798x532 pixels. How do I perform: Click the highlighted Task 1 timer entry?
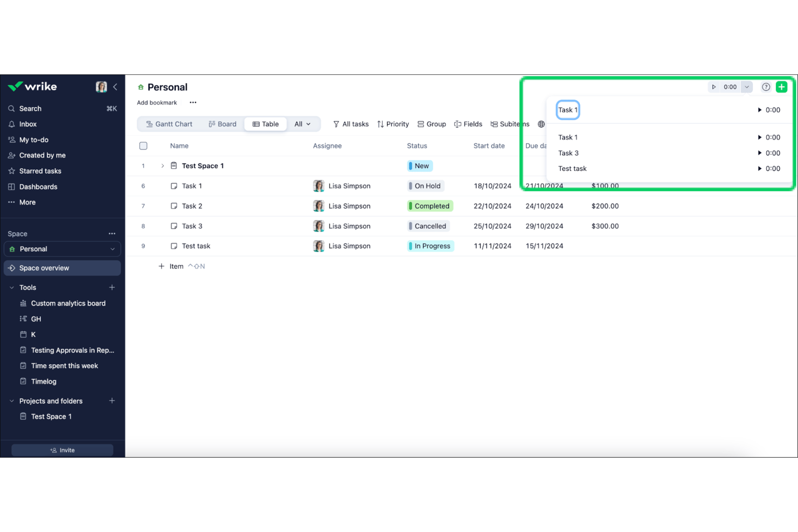coord(568,110)
